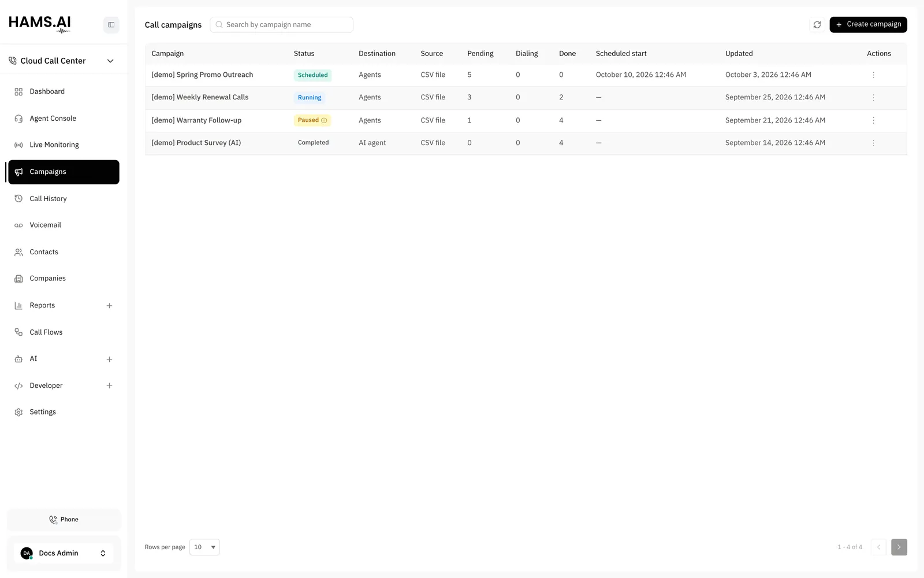Open Companies section
The image size is (924, 578).
64,279
